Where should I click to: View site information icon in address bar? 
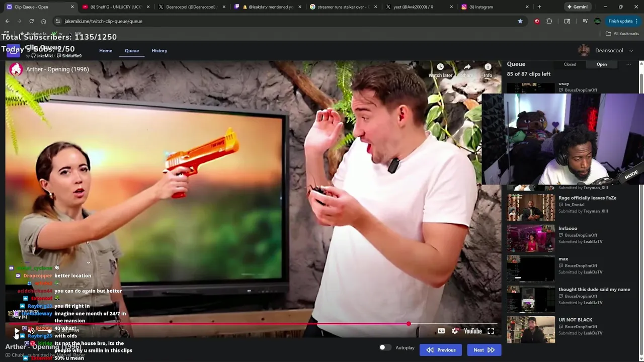(x=58, y=21)
